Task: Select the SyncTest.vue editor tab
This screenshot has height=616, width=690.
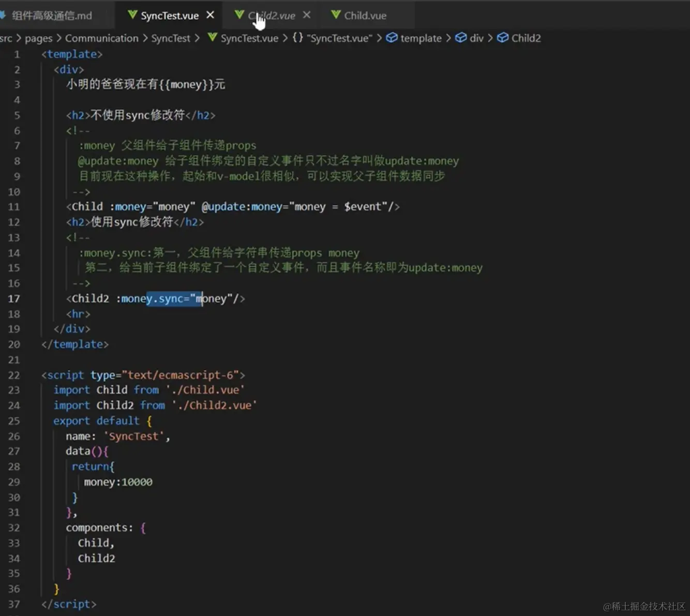Action: point(169,16)
